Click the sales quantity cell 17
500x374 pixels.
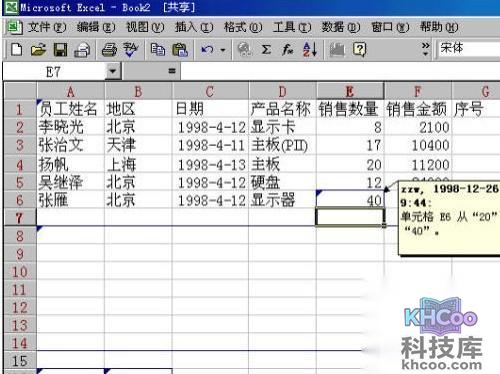click(350, 145)
